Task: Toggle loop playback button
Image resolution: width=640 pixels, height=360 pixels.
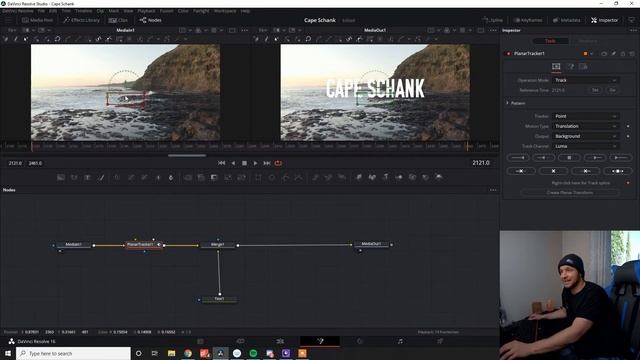Action: pos(278,163)
